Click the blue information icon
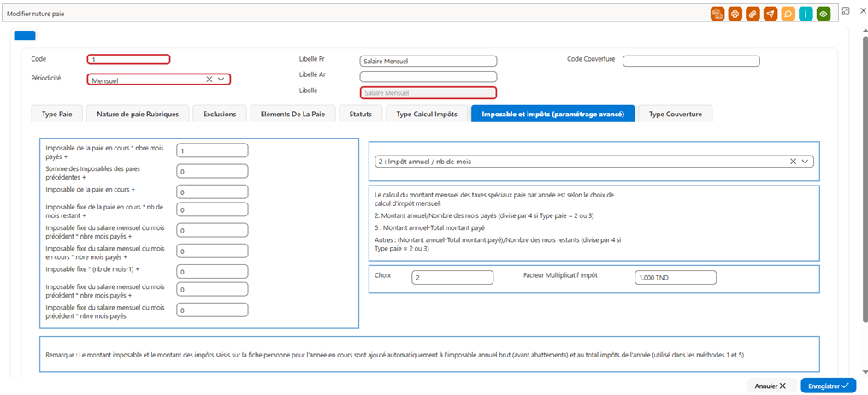The height and width of the screenshot is (395, 868). click(806, 14)
